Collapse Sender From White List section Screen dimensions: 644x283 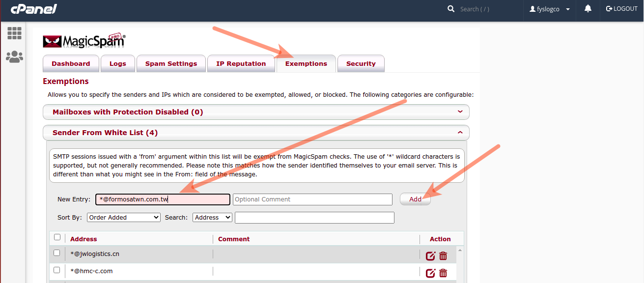256,133
